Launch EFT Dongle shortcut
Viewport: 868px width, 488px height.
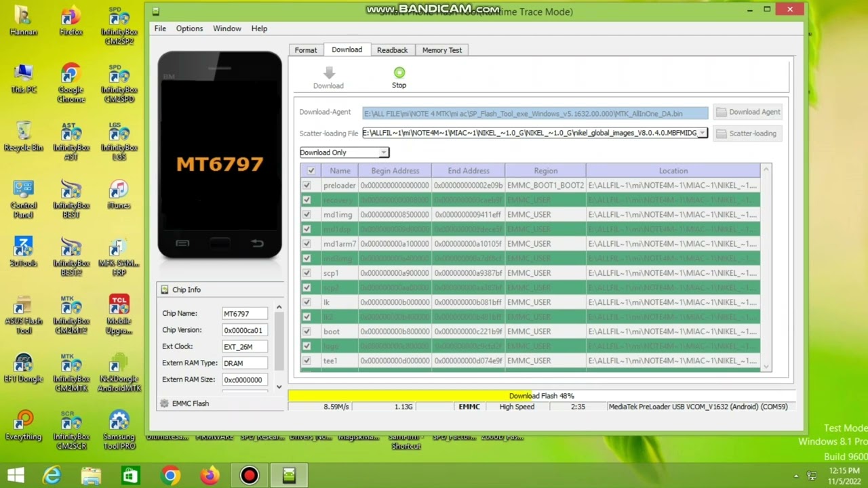pos(23,368)
